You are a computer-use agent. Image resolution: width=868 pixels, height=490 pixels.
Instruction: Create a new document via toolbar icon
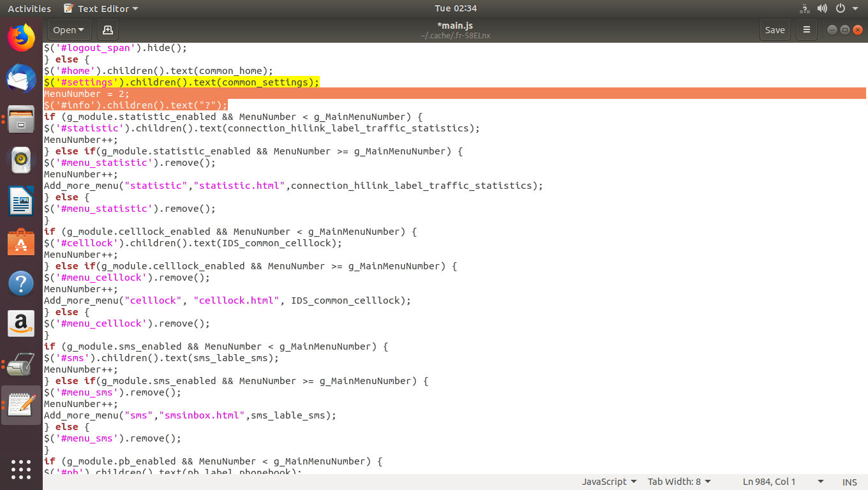[107, 30]
